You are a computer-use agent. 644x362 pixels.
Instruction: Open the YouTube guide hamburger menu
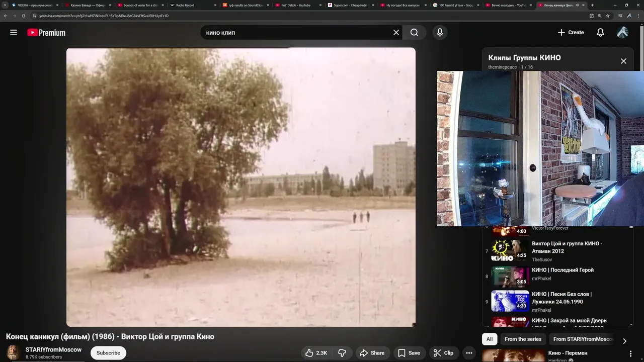pyautogui.click(x=14, y=33)
